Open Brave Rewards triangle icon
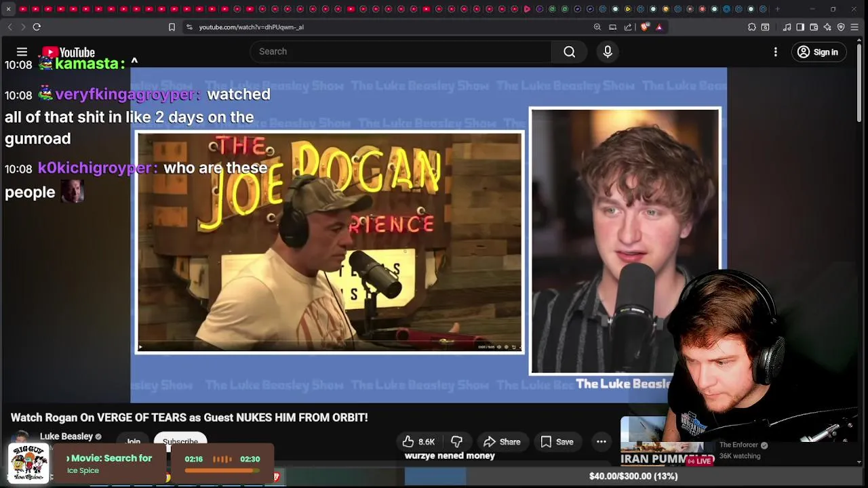Image resolution: width=868 pixels, height=488 pixels. (659, 27)
